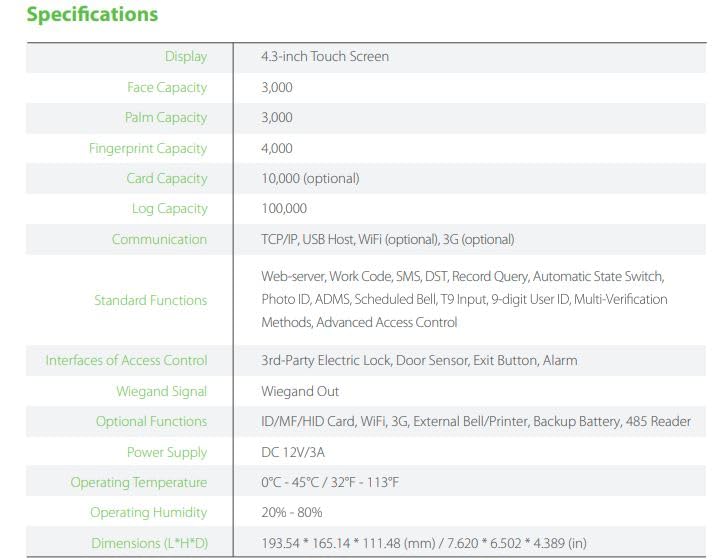Image resolution: width=726 pixels, height=560 pixels.
Task: Select the Interfaces of Access Control label
Action: pos(126,360)
